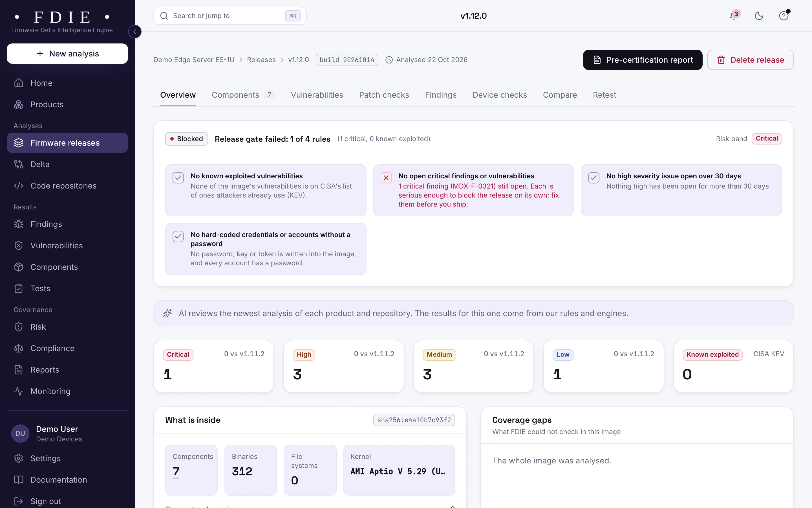This screenshot has width=812, height=508.
Task: Follow the Demo Edge Server ES-1U breadcrumb
Action: tap(194, 60)
